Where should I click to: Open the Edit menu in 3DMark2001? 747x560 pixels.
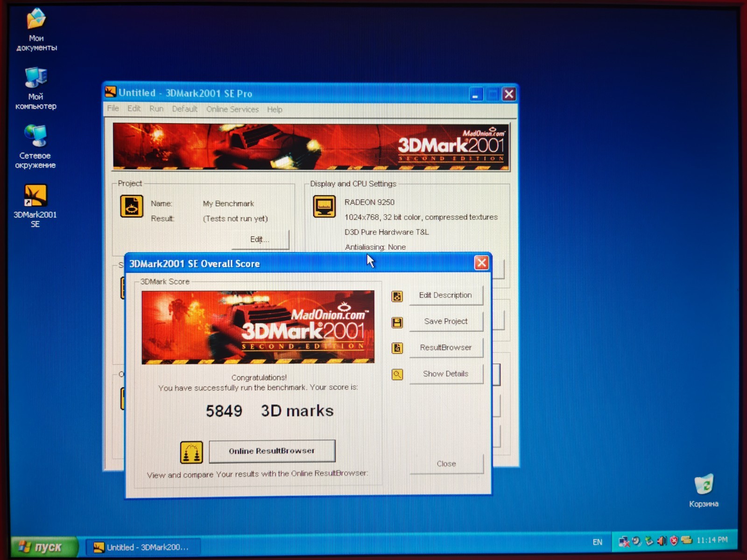[134, 109]
